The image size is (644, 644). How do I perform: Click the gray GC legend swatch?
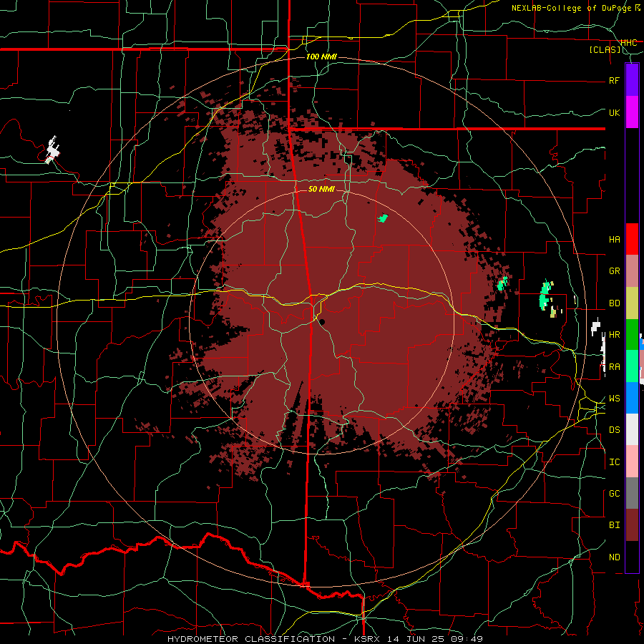pyautogui.click(x=632, y=493)
